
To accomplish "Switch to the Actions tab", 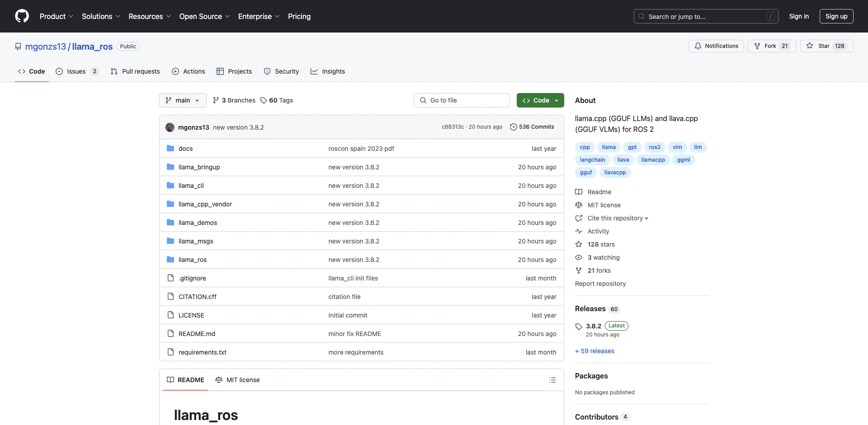I will click(x=189, y=71).
